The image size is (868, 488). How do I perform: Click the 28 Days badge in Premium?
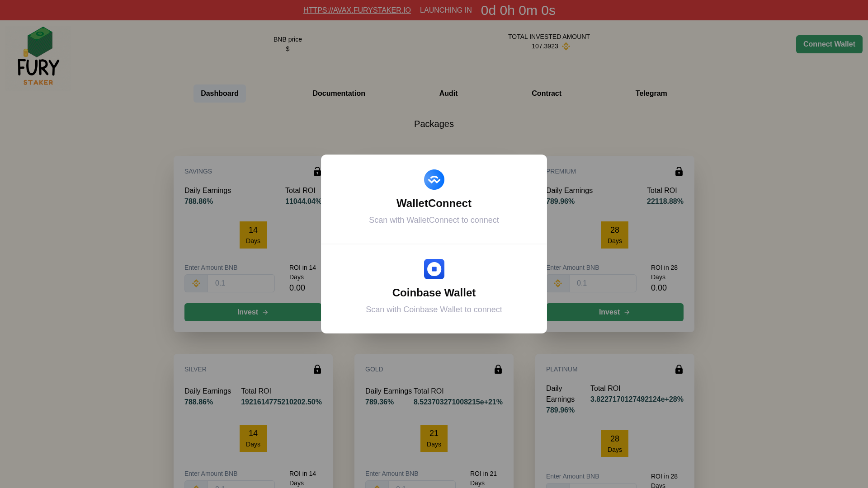[615, 235]
